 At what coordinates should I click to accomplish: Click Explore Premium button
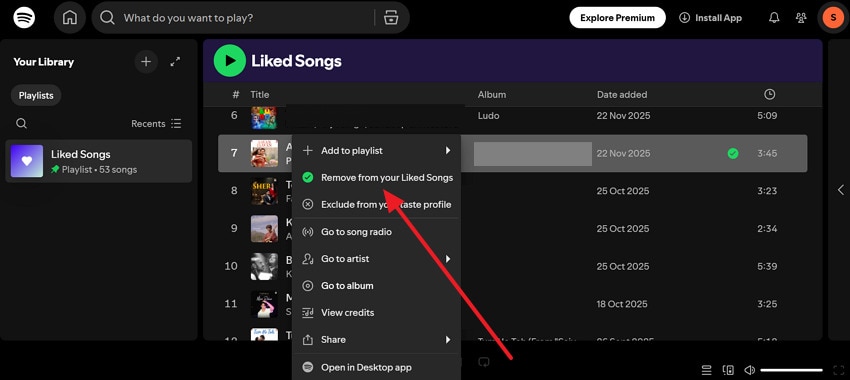point(617,18)
